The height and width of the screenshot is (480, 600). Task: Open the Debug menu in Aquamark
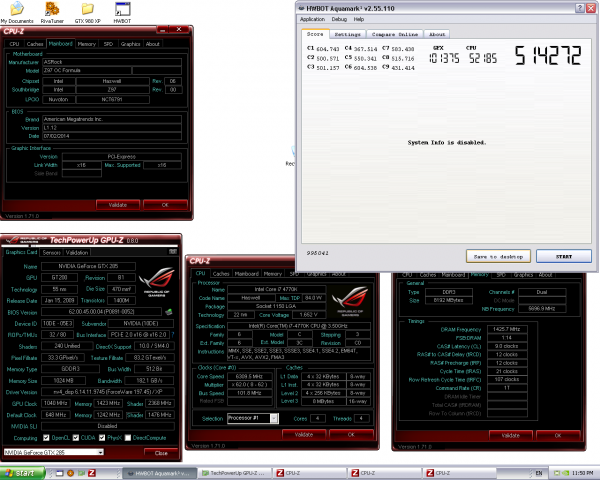tap(339, 19)
